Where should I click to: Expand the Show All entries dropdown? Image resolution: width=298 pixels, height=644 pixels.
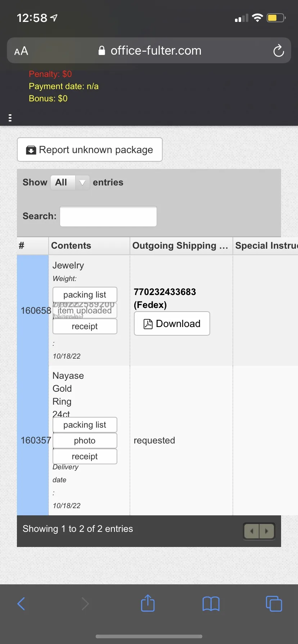pos(70,183)
